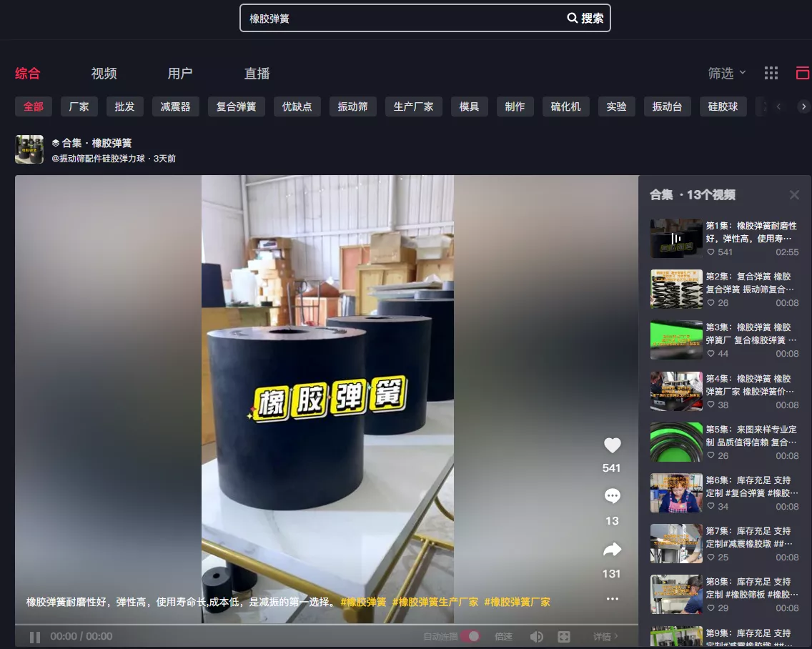
Task: Play episode 第3集 green thumbnail
Action: point(676,340)
